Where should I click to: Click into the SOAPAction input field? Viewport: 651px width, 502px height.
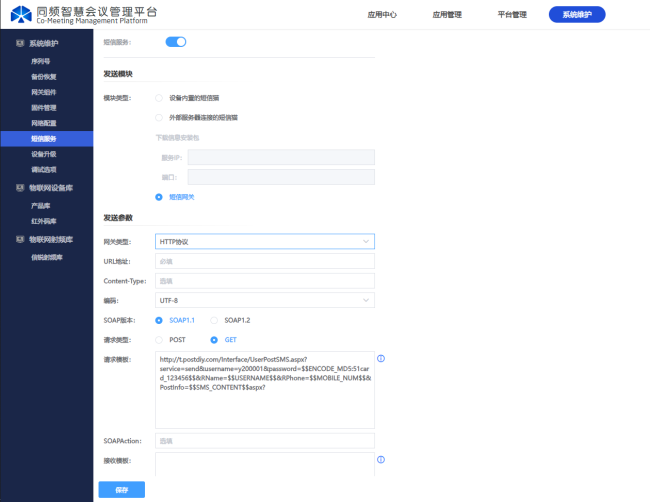click(265, 440)
